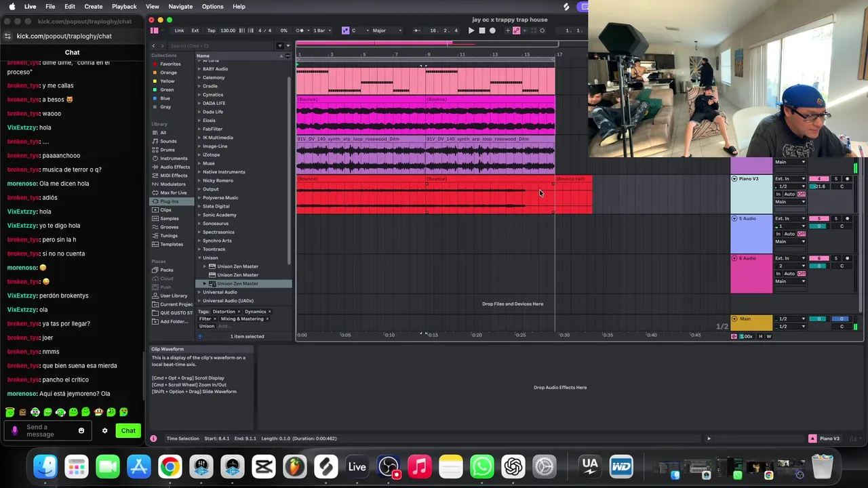Toggle the MIDI Arrangement Overdub plus icon
This screenshot has height=488, width=868.
507,30
